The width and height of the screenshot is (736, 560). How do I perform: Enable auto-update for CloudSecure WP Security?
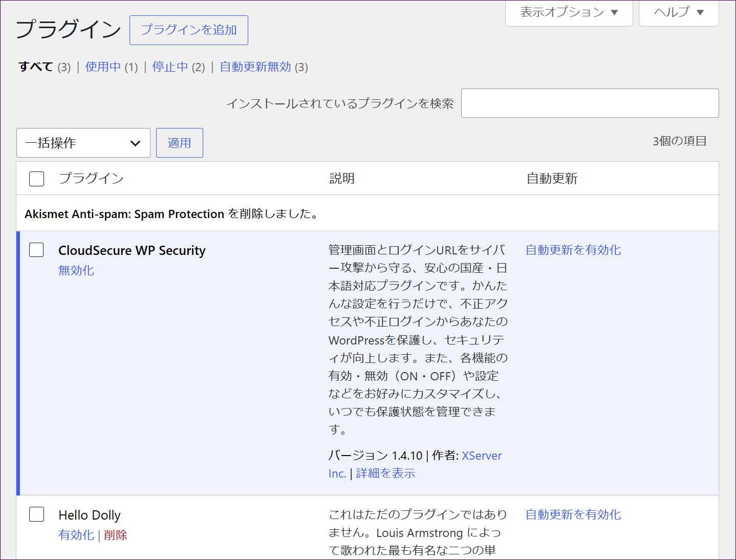click(573, 250)
